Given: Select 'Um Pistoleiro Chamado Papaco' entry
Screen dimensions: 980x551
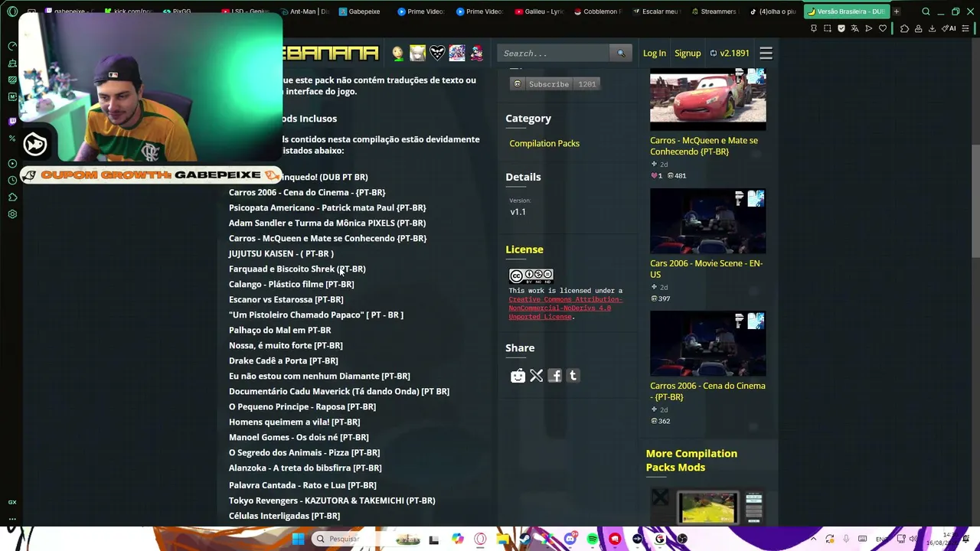Looking at the screenshot, I should tap(315, 315).
